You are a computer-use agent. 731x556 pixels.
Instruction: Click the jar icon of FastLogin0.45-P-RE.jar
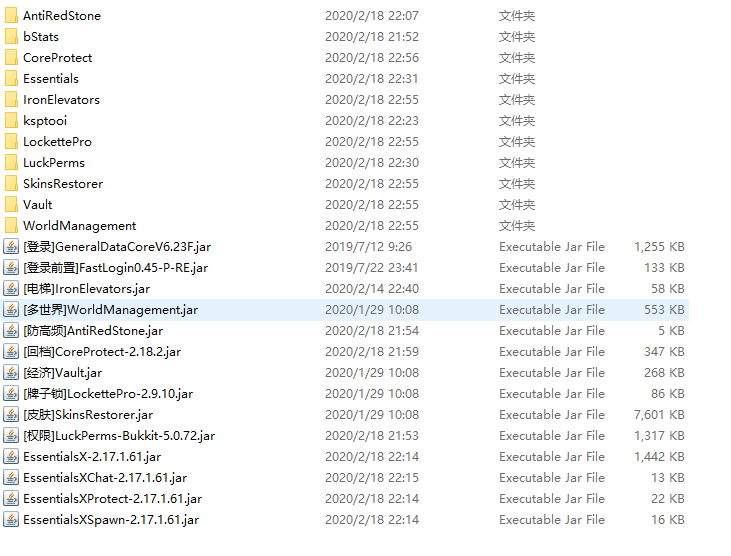(11, 268)
